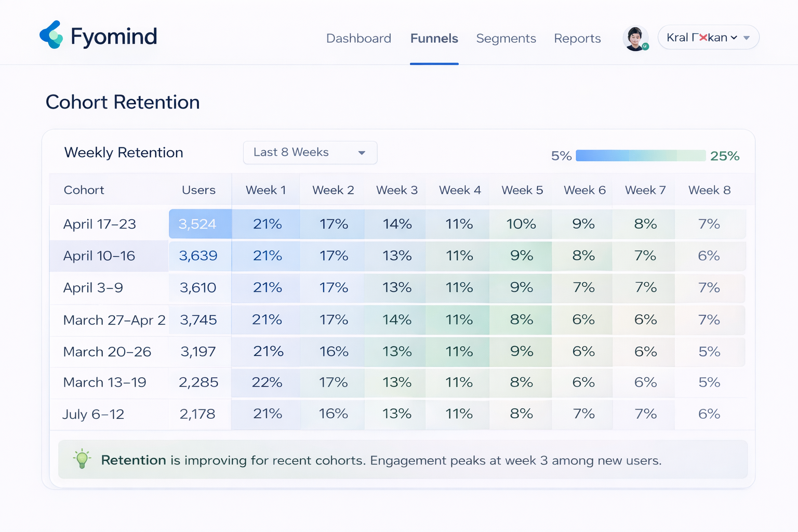798x532 pixels.
Task: Select the July 6–12 cohort label
Action: coord(93,414)
